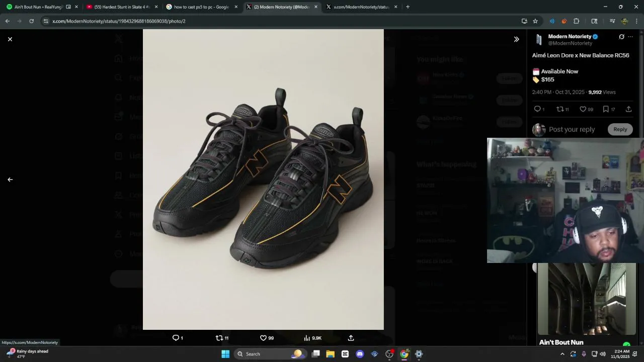644x362 pixels.
Task: Go back with the browser back arrow
Action: pyautogui.click(x=7, y=21)
